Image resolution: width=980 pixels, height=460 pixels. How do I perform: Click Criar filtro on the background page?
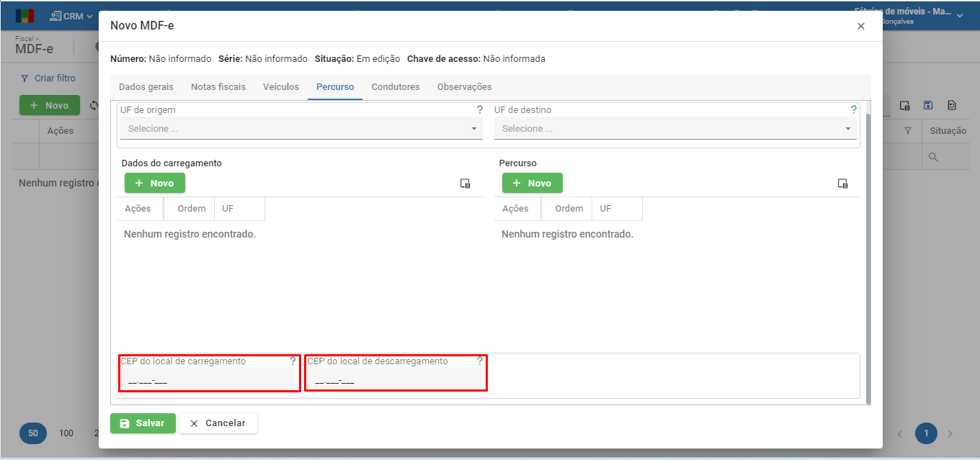[x=48, y=78]
